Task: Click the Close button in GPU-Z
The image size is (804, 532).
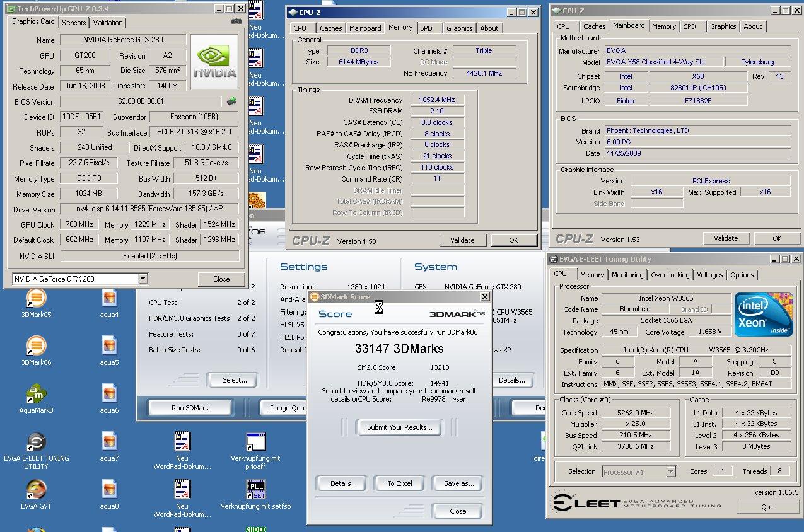Action: pos(221,279)
